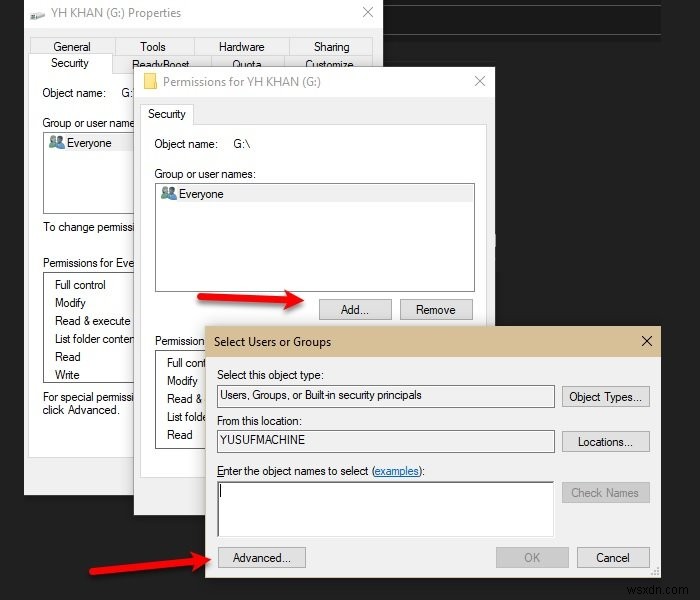The height and width of the screenshot is (600, 700).
Task: Click the Advanced... button in Select Users dialog
Action: pyautogui.click(x=262, y=558)
